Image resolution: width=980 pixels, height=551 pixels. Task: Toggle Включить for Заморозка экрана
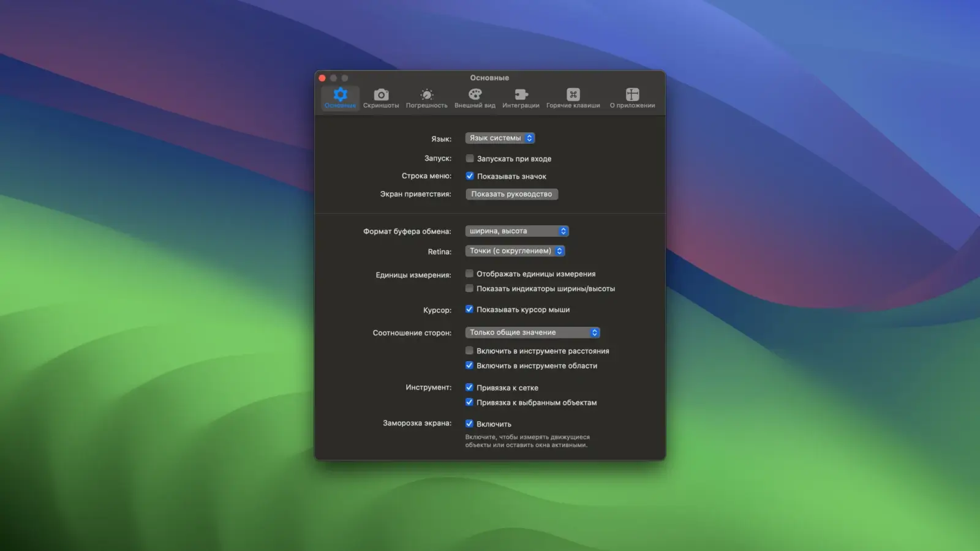click(x=469, y=424)
